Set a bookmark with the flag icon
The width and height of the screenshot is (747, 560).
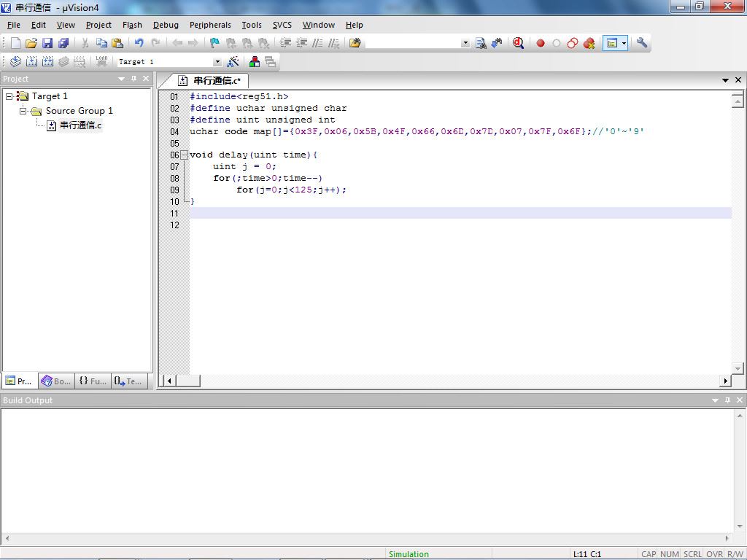coord(214,43)
